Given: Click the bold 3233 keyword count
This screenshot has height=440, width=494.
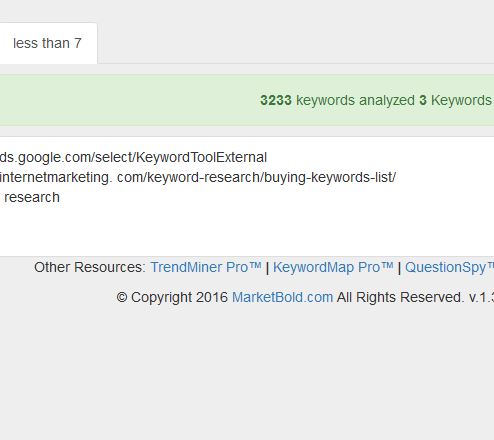Looking at the screenshot, I should point(276,100).
